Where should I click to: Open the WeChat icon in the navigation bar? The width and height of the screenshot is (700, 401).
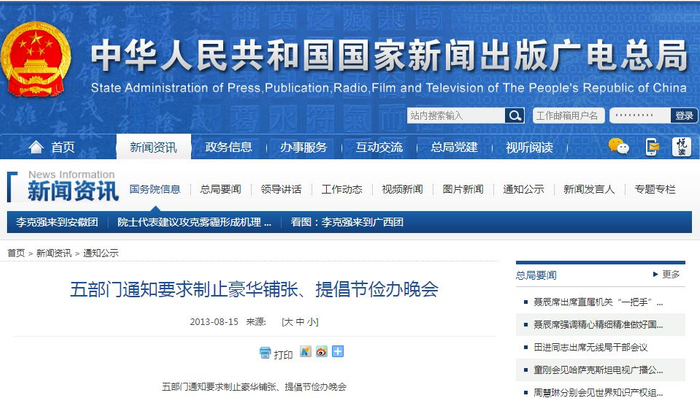point(618,146)
